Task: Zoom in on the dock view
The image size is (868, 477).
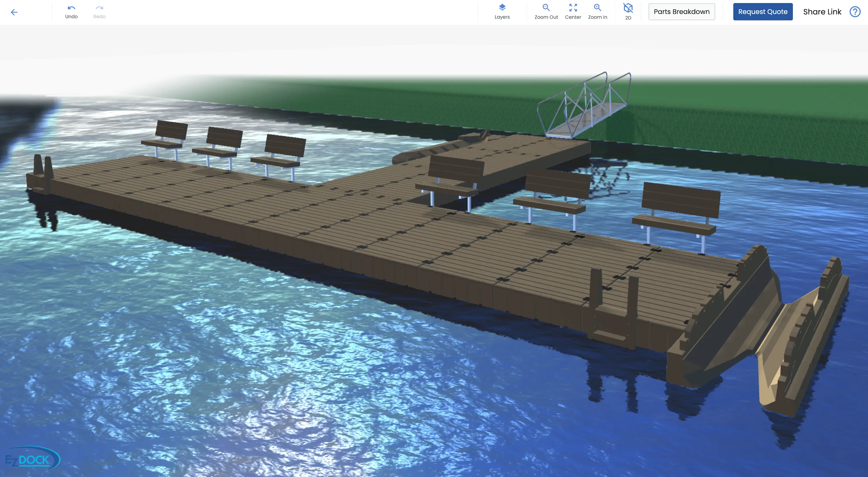Action: click(597, 12)
